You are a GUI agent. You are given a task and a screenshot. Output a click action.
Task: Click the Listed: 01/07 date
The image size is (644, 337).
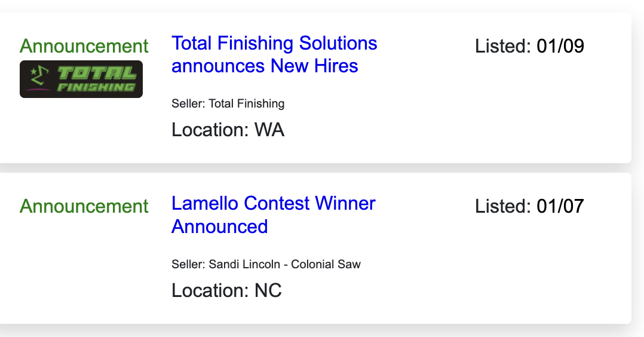point(529,206)
